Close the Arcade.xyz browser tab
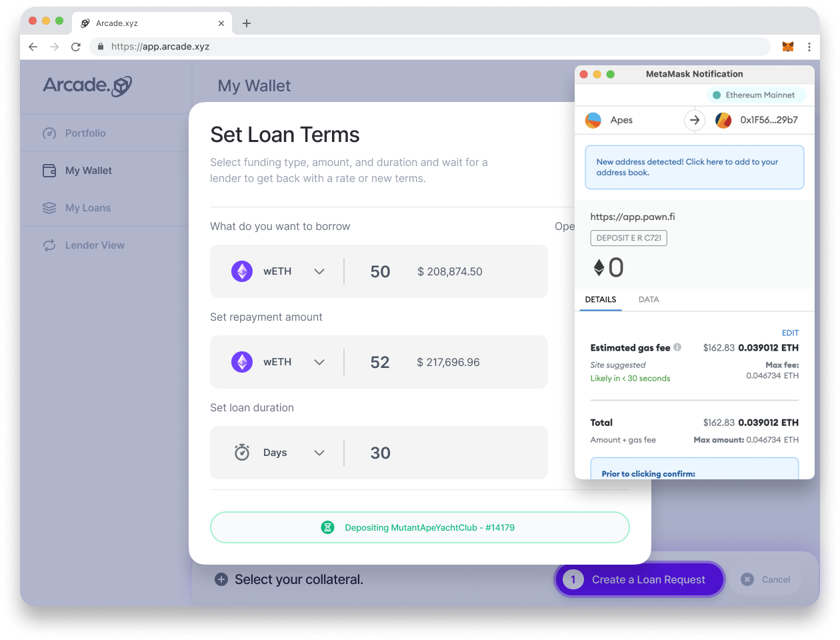Image resolution: width=840 pixels, height=640 pixels. [x=221, y=23]
